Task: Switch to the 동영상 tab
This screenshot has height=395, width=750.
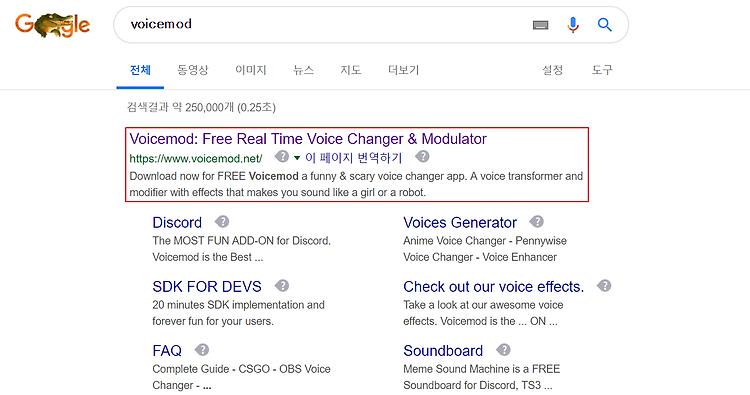Action: coord(193,70)
